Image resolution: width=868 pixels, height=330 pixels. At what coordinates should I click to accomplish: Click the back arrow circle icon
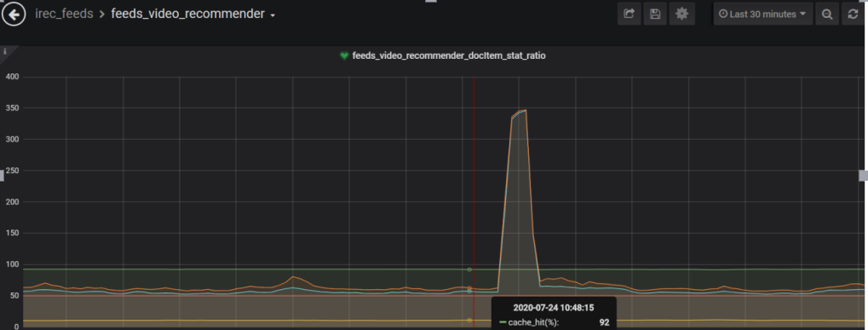(x=14, y=14)
